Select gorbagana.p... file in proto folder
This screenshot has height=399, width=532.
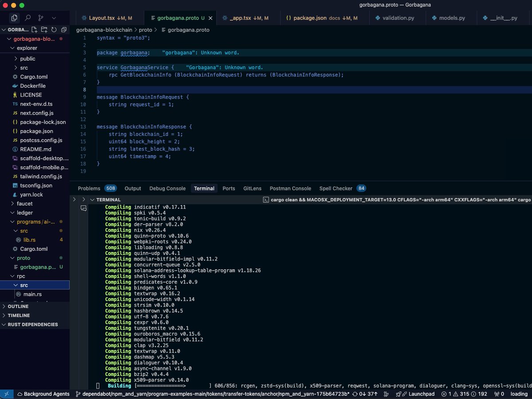coord(39,267)
